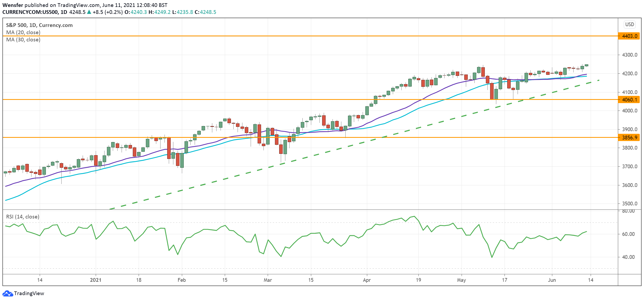Click the green up-arrow price change icon

click(89, 12)
